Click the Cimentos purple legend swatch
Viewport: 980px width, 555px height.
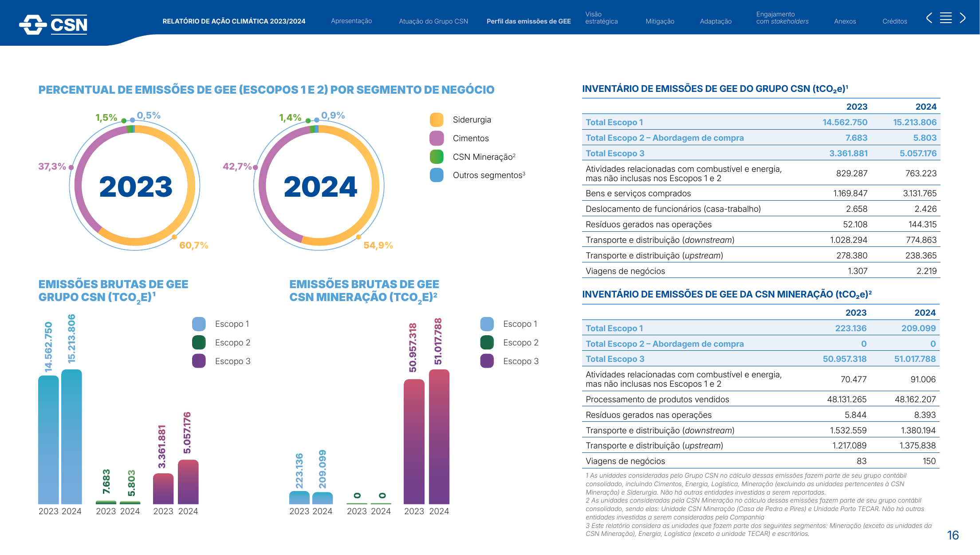(x=437, y=139)
